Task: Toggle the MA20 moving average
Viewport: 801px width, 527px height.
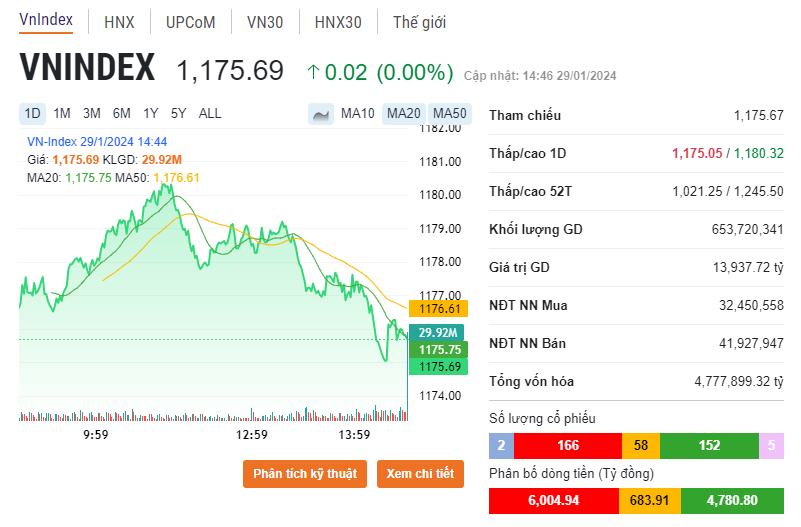Action: click(x=404, y=113)
